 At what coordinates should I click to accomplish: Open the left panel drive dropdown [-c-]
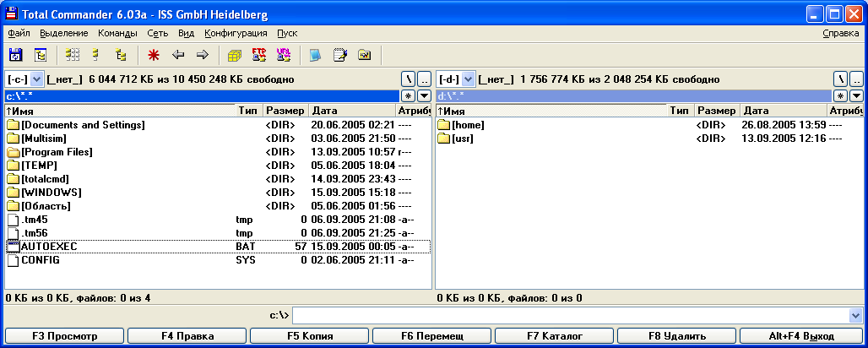pos(37,79)
